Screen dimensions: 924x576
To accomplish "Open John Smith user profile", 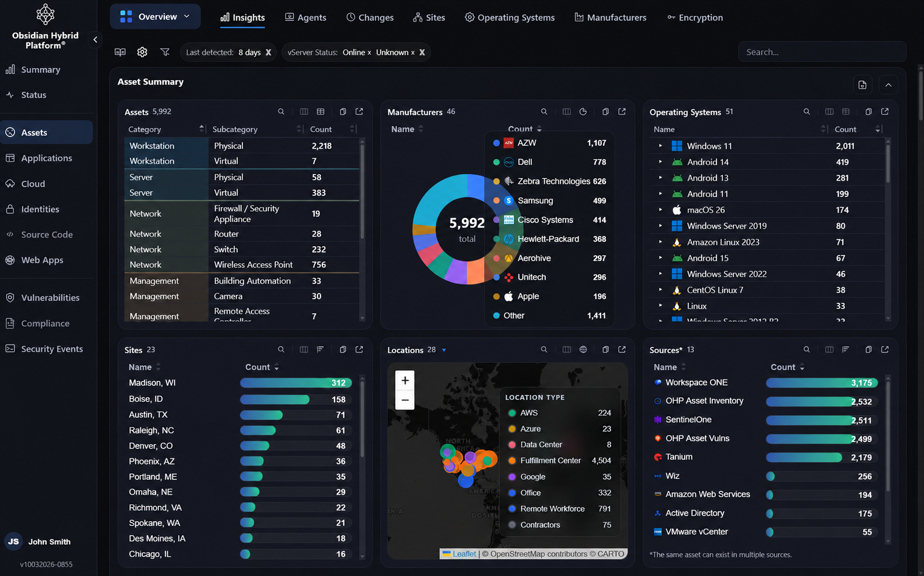I will coord(38,542).
